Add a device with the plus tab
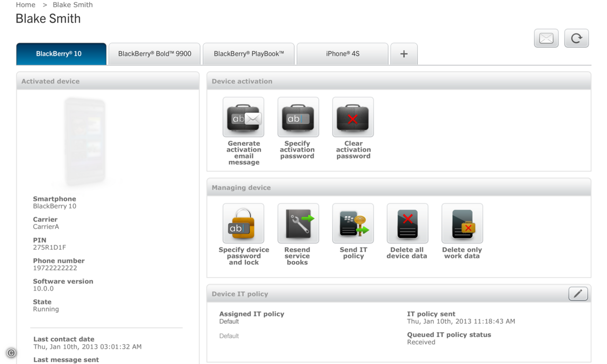The width and height of the screenshot is (607, 364). (x=404, y=54)
